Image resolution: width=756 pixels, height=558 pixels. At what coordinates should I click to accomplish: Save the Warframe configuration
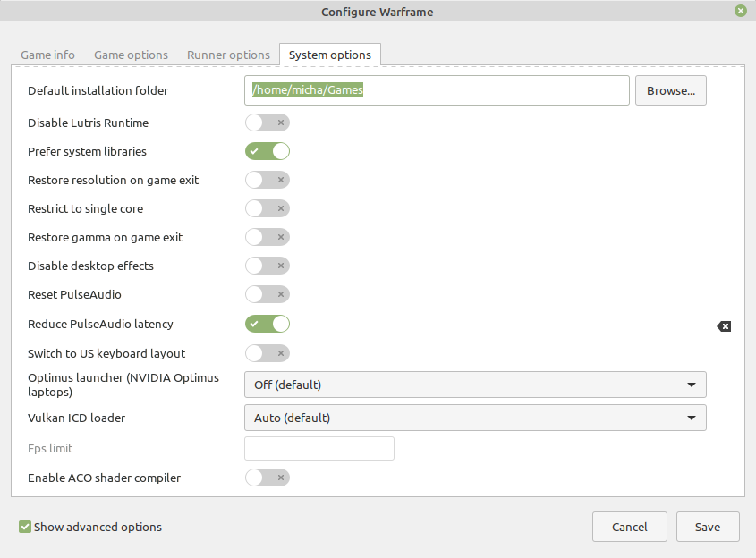tap(708, 527)
